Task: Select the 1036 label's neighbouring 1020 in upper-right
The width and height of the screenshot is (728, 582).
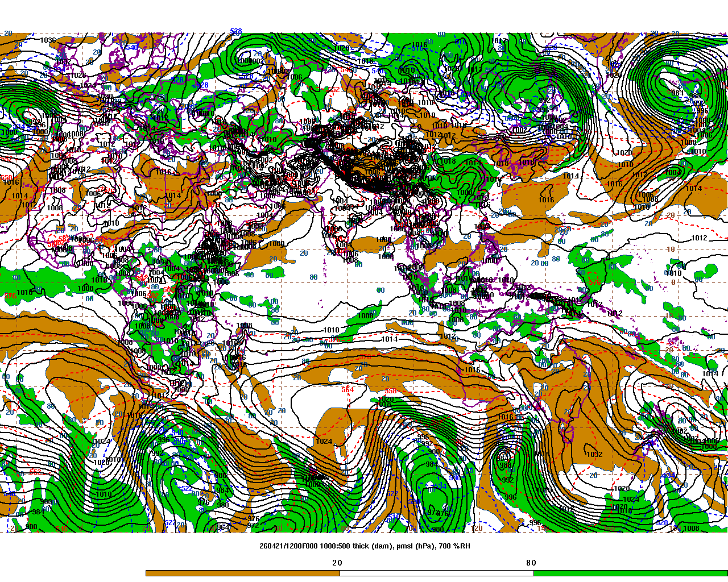Action: pyautogui.click(x=614, y=75)
